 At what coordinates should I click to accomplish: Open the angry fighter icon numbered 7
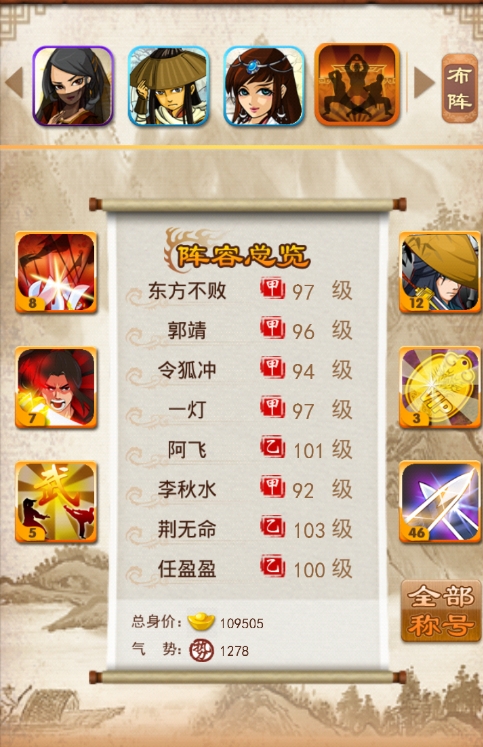pos(56,387)
